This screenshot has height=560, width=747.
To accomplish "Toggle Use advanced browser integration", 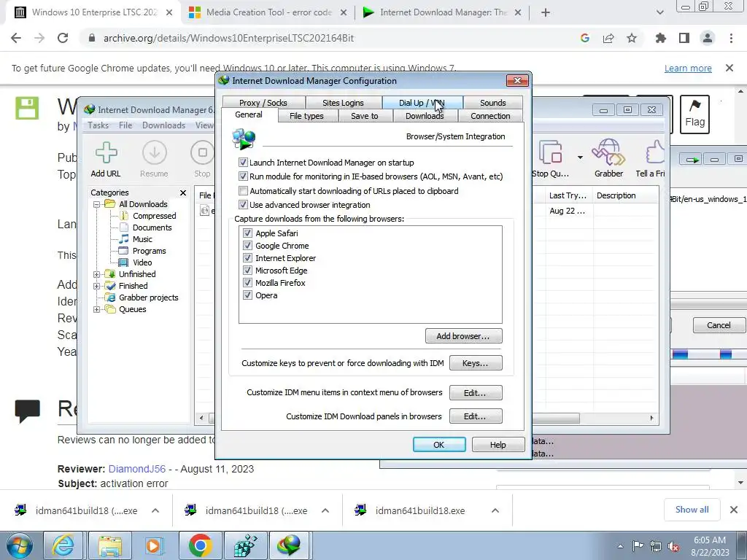I will (244, 205).
